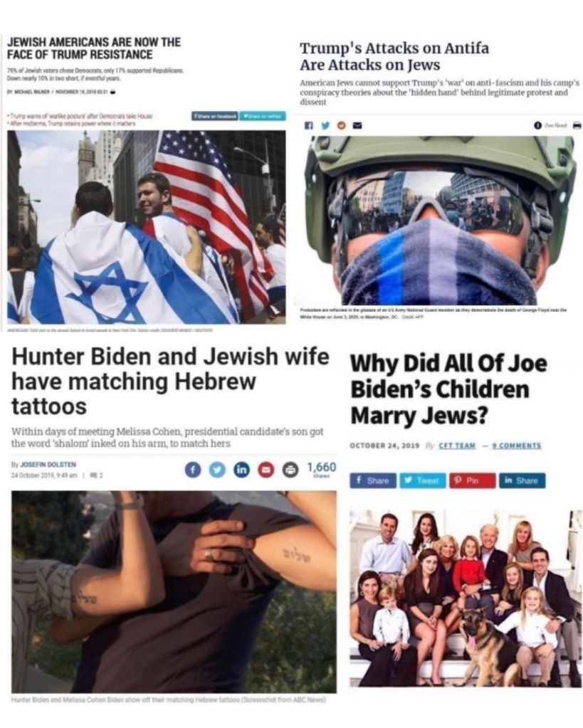Click the blue 'Tweet' button

click(423, 480)
